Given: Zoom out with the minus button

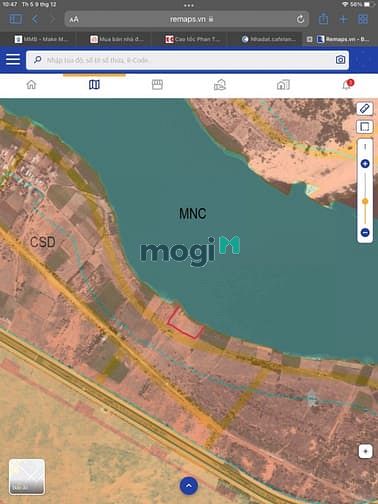Looking at the screenshot, I should [x=365, y=232].
